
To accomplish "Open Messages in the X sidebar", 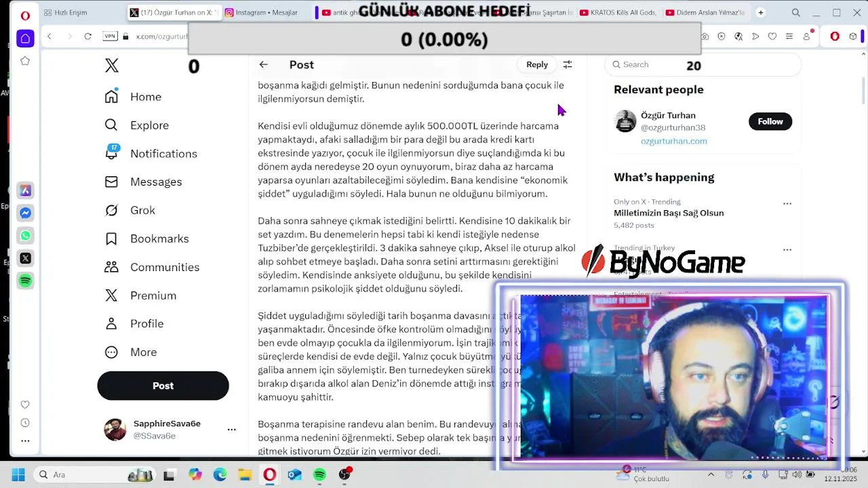I will point(144,182).
